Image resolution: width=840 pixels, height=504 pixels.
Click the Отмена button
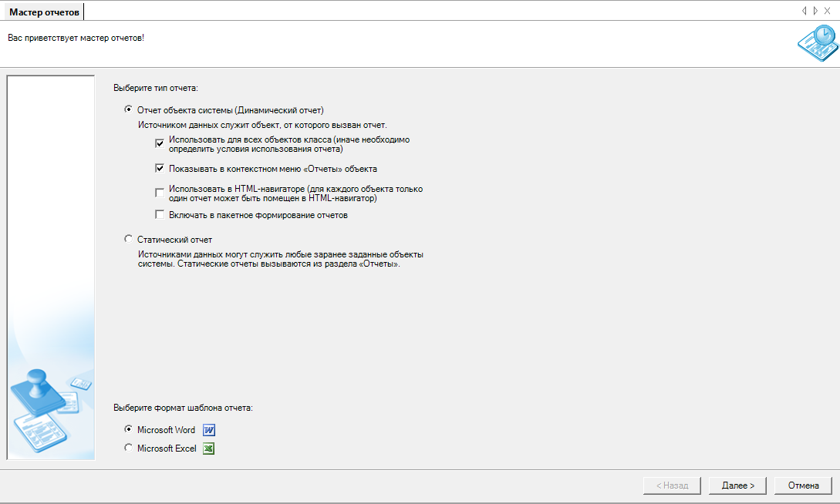[803, 486]
